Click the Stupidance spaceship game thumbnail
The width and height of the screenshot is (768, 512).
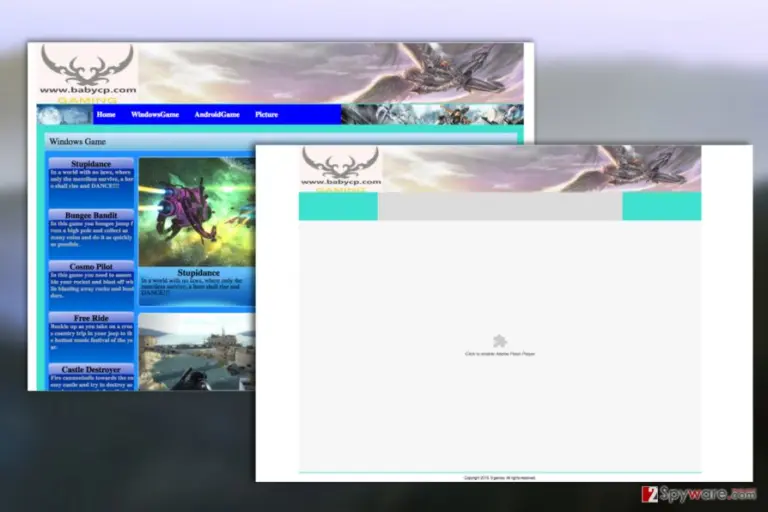(197, 212)
